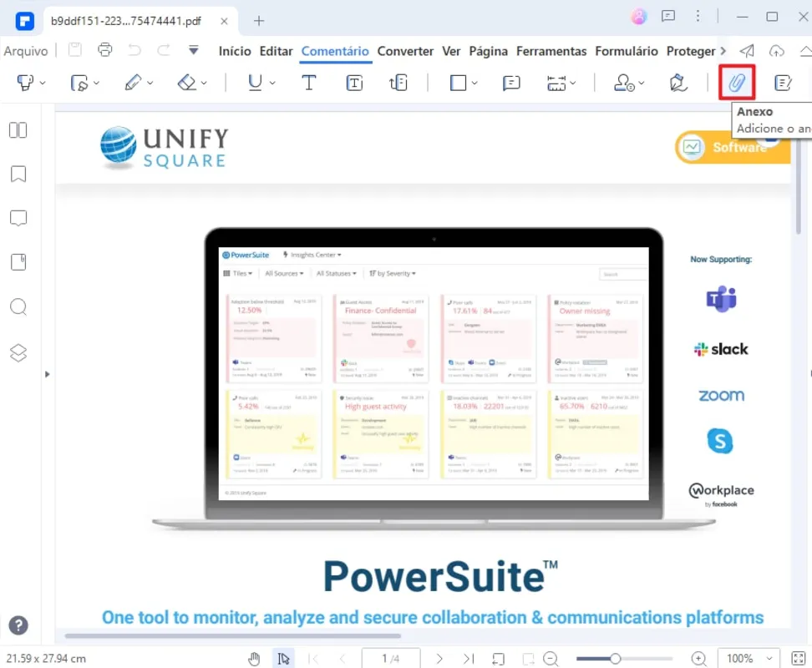Viewport: 812px width, 668px height.
Task: Select the rectangle shape tool
Action: pos(459,83)
